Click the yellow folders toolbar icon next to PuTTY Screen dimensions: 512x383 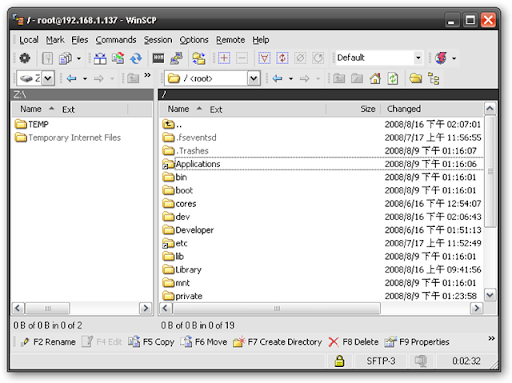click(x=199, y=58)
